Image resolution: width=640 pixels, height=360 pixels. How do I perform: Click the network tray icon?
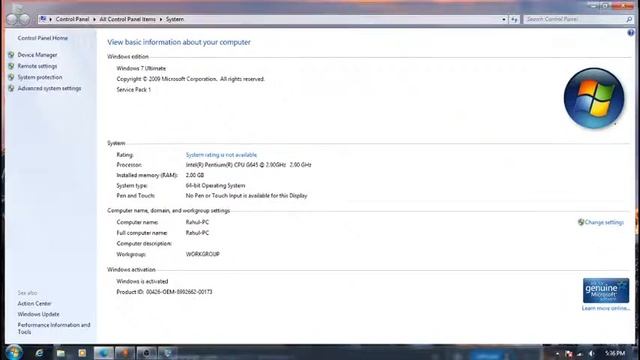(x=580, y=353)
